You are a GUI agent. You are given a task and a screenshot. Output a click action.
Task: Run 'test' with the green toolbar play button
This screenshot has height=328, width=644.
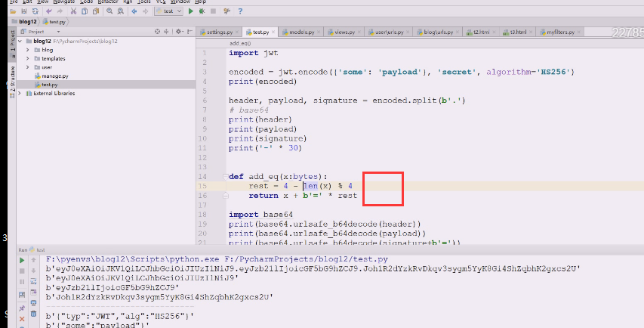[x=191, y=11]
